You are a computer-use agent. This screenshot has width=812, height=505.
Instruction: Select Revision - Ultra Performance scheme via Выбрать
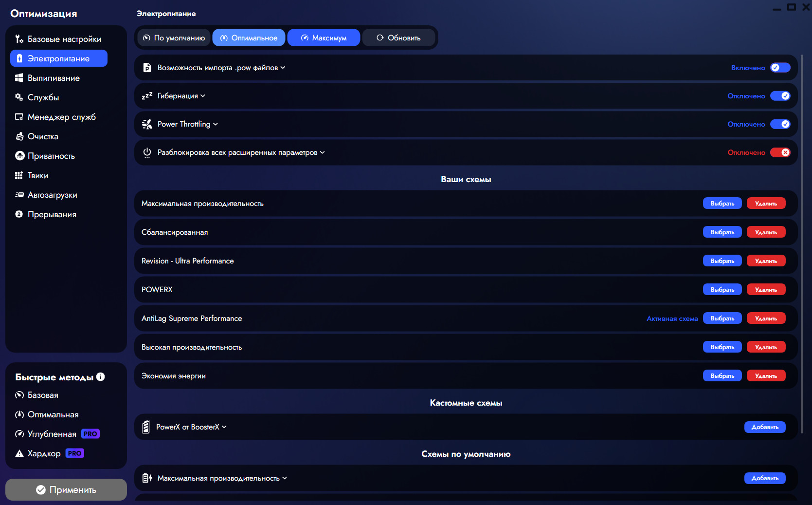coord(722,261)
